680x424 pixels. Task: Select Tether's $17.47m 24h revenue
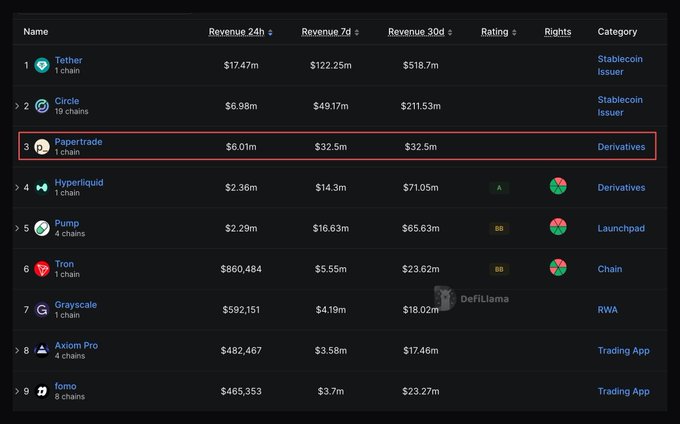[x=241, y=65]
